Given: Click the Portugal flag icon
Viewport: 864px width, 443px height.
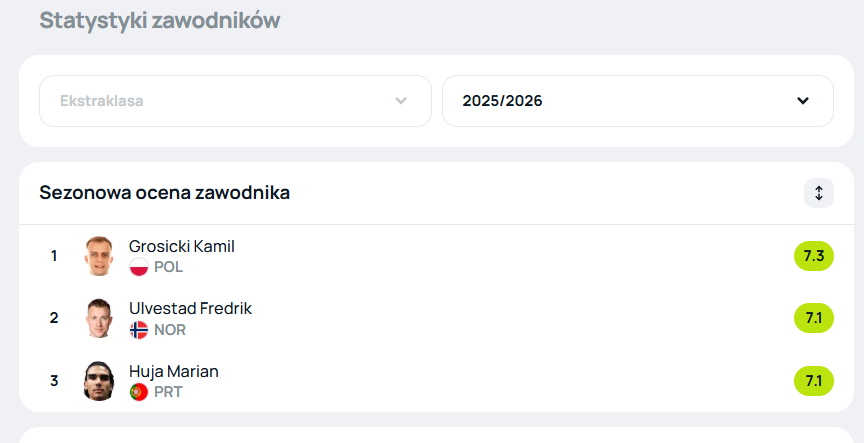Looking at the screenshot, I should pos(139,392).
